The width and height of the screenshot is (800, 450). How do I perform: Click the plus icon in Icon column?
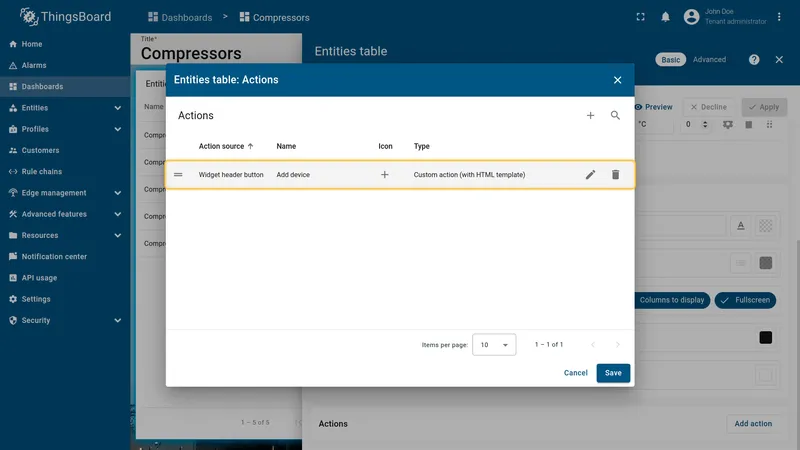pos(385,174)
